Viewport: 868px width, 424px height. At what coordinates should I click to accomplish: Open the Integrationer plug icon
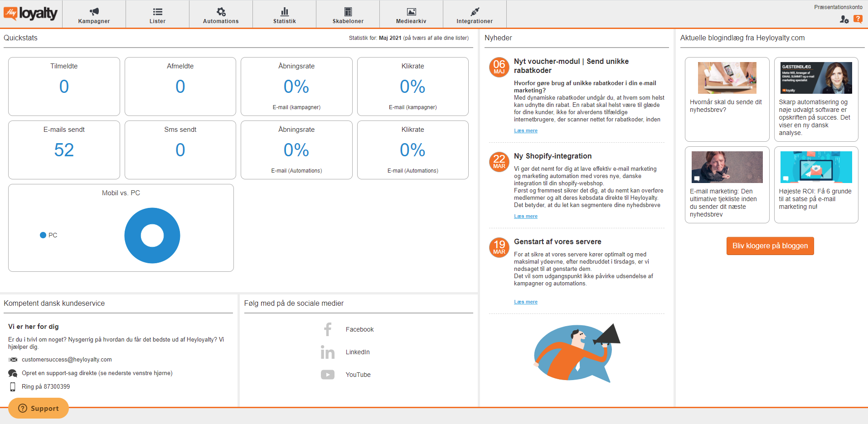coord(475,11)
